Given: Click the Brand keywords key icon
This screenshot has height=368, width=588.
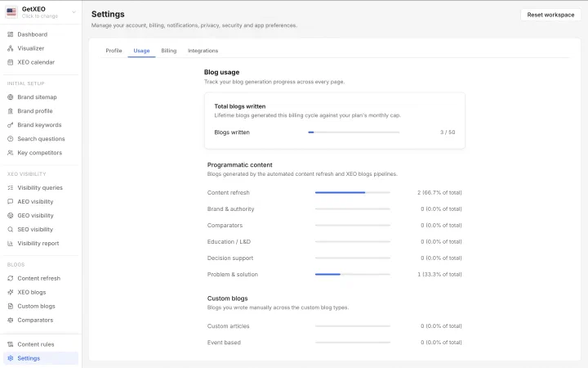Looking at the screenshot, I should (x=10, y=124).
